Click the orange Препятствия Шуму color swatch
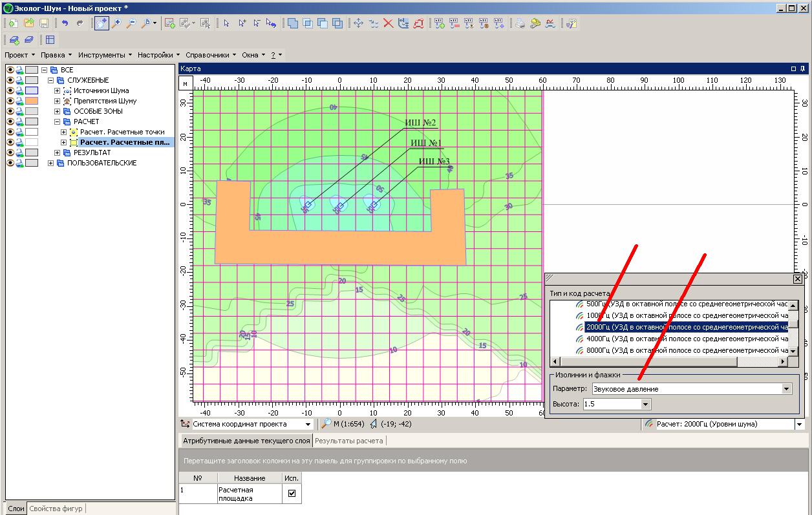This screenshot has width=812, height=515. point(32,101)
